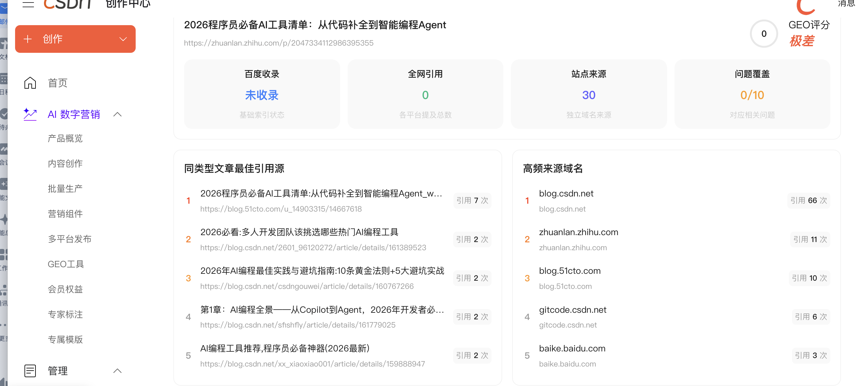The height and width of the screenshot is (386, 868).
Task: Click the 高频来源域名 heading
Action: pyautogui.click(x=553, y=168)
